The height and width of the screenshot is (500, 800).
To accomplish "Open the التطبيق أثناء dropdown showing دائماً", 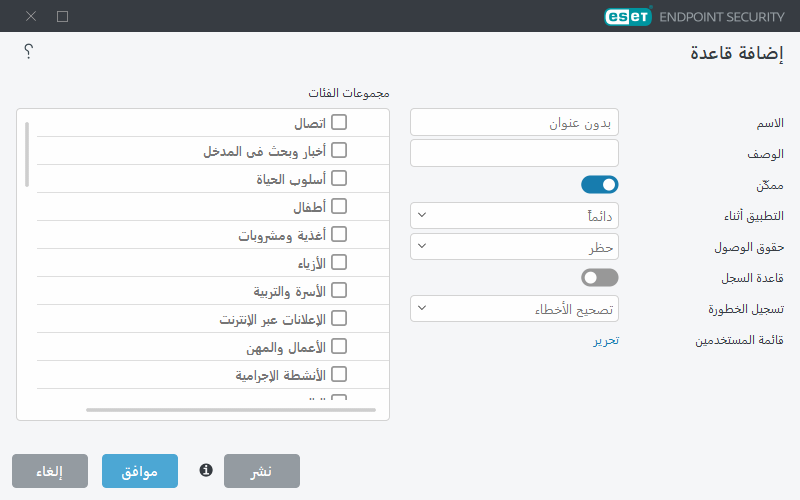I will point(514,215).
